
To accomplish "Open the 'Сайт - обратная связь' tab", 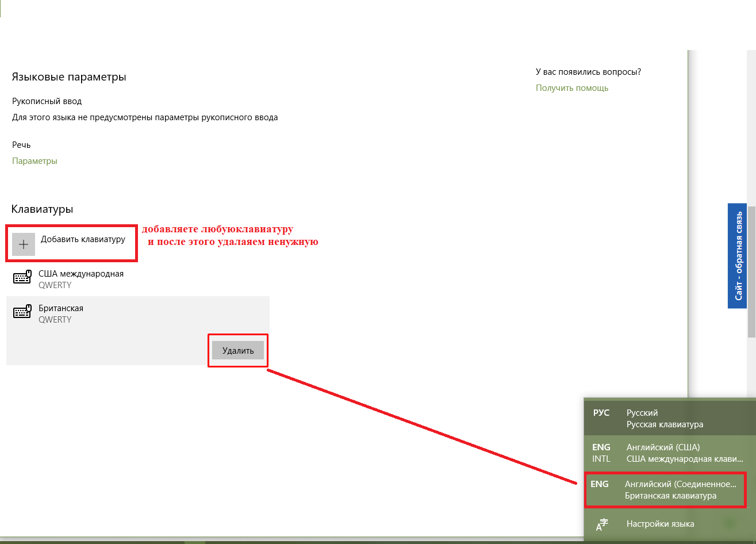I will coord(738,255).
